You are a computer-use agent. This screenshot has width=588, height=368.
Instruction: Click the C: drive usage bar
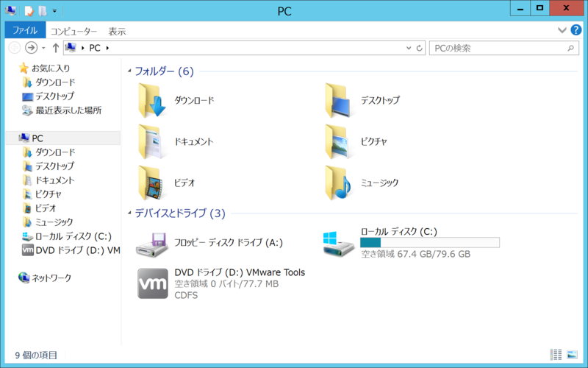click(x=430, y=242)
